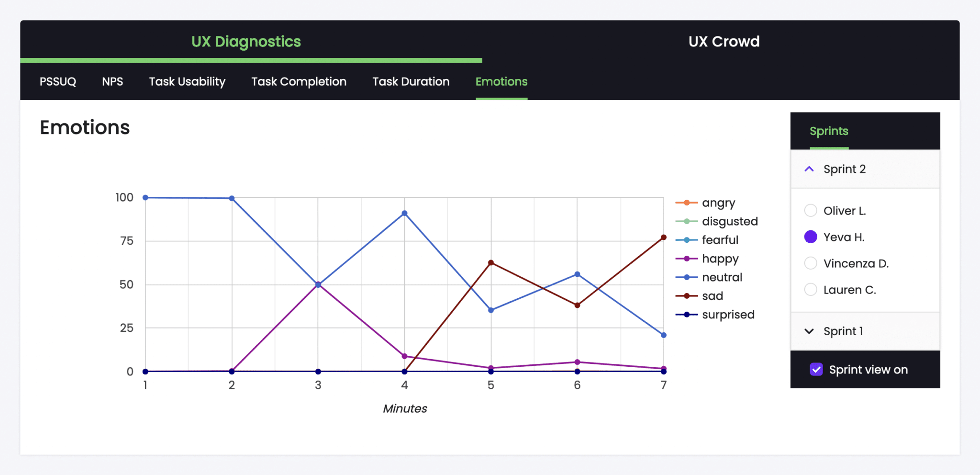The width and height of the screenshot is (980, 475).
Task: Click the Sprints panel header
Action: (x=829, y=131)
